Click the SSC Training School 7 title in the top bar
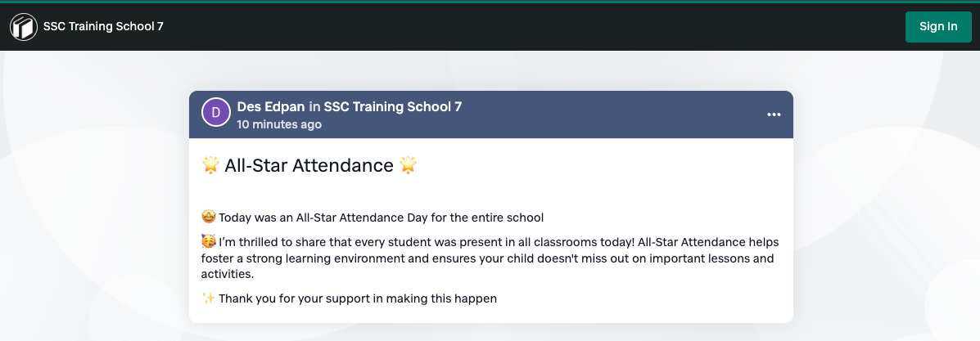980x341 pixels. click(103, 26)
